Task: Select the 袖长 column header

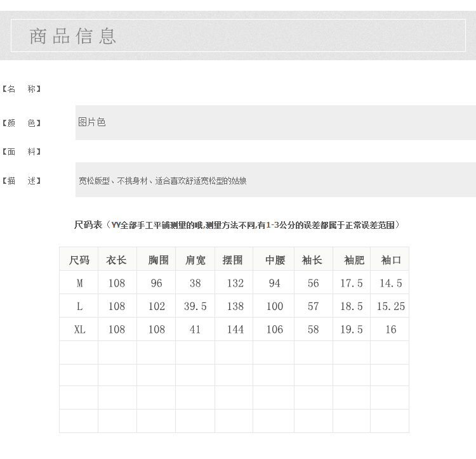Action: (x=312, y=260)
